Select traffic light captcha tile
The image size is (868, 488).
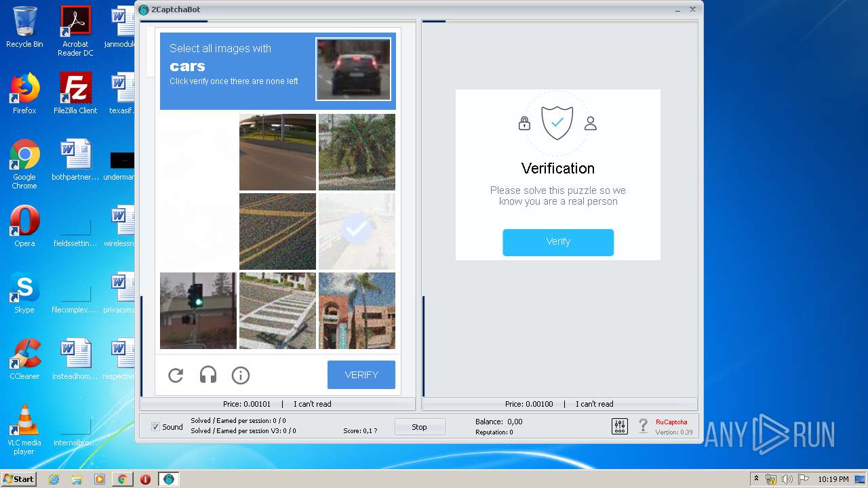tap(198, 310)
